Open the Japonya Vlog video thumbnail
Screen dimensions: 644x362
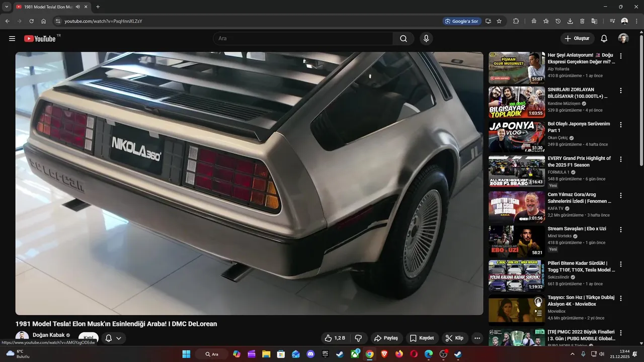pyautogui.click(x=517, y=137)
